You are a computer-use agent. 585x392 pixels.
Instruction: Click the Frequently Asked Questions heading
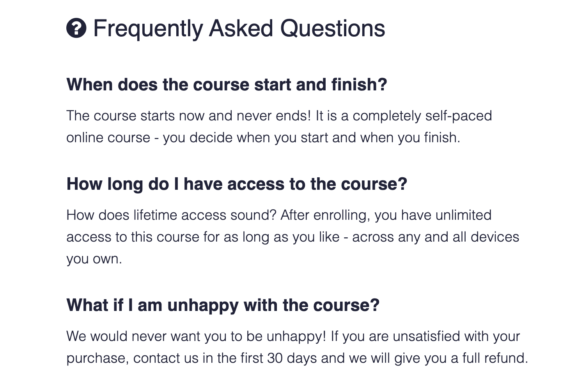click(239, 28)
